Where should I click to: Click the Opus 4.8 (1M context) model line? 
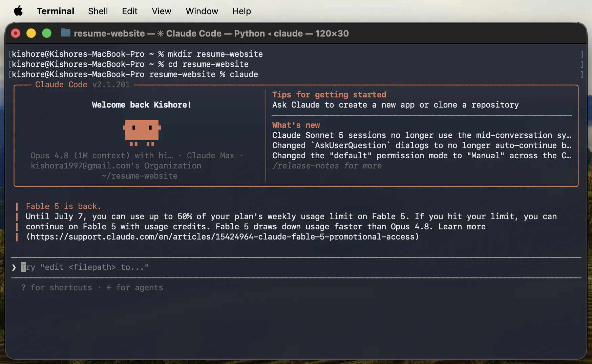[137, 156]
